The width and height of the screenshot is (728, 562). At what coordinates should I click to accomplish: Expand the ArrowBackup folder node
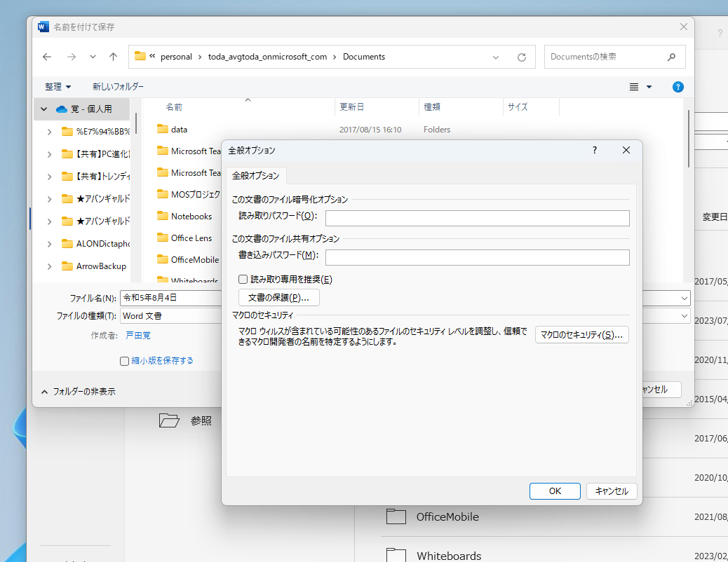[49, 266]
